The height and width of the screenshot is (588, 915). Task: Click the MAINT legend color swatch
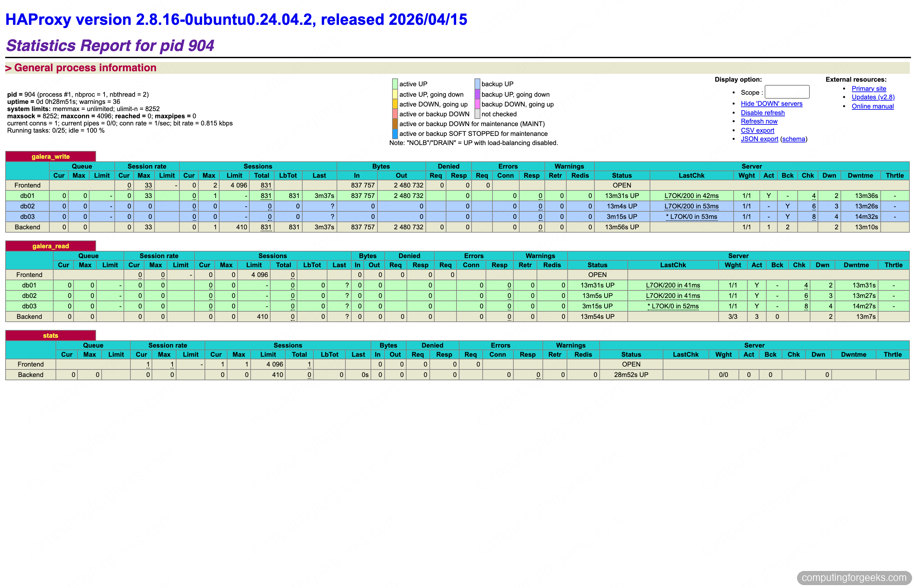(x=395, y=124)
